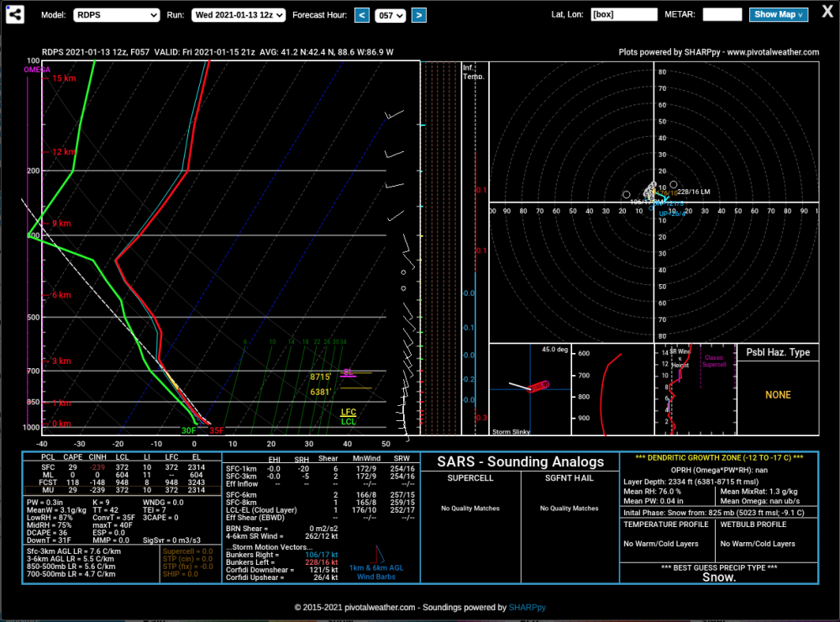Close the sounding overlay with X
Viewport: 840px width, 622px height.
pyautogui.click(x=827, y=13)
